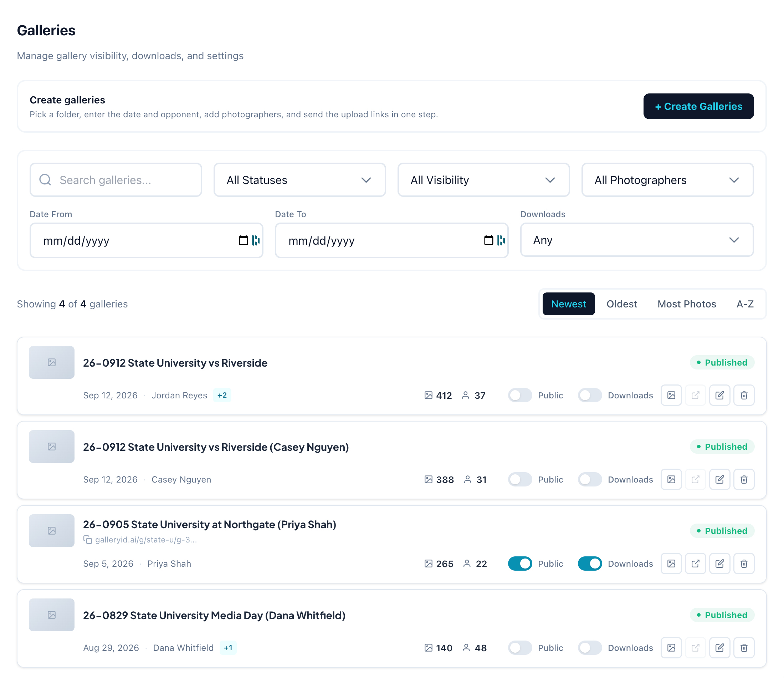Click thumbnail of first Riverside gallery

[x=51, y=362]
